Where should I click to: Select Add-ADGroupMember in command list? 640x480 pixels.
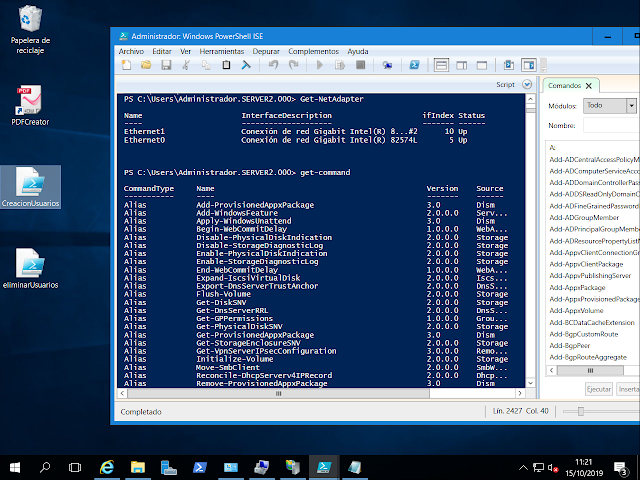584,218
